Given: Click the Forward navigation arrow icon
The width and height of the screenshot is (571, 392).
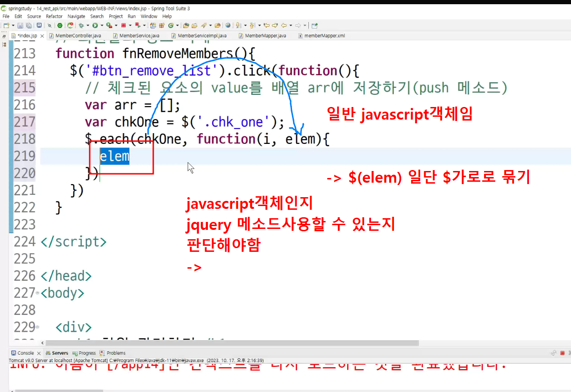Looking at the screenshot, I should click(x=298, y=25).
